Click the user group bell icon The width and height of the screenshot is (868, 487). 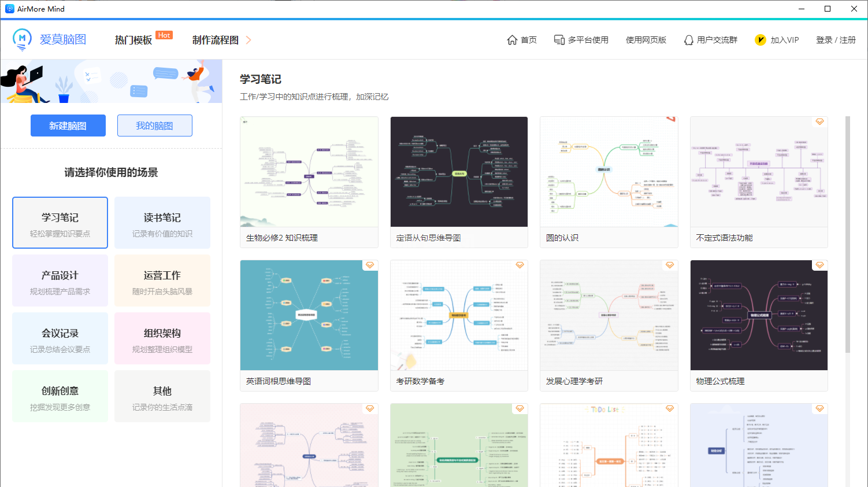[689, 40]
